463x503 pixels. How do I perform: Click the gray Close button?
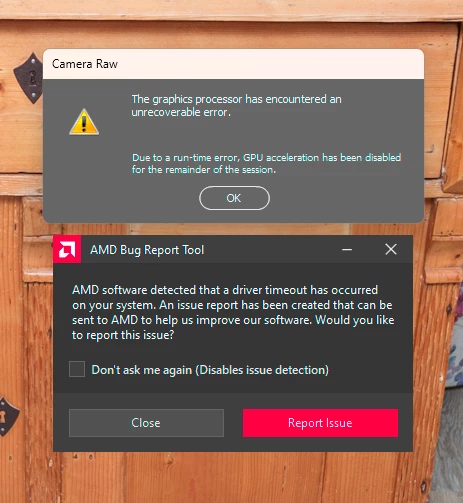(x=146, y=423)
